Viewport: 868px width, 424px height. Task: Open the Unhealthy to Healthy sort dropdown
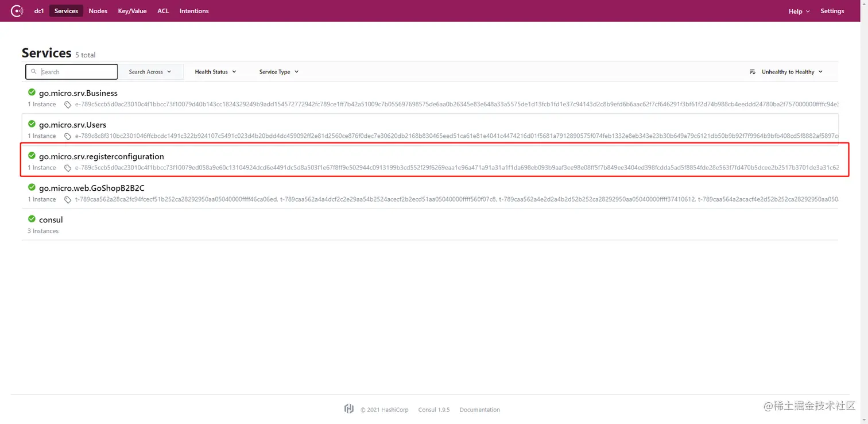pyautogui.click(x=786, y=72)
